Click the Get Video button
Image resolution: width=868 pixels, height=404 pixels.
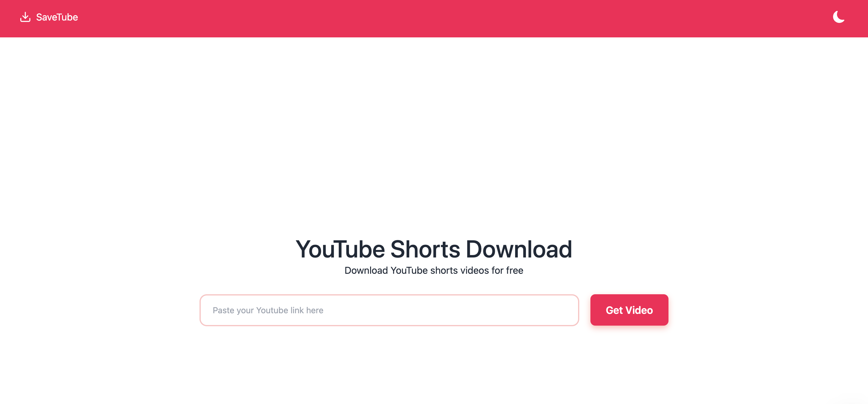point(629,310)
